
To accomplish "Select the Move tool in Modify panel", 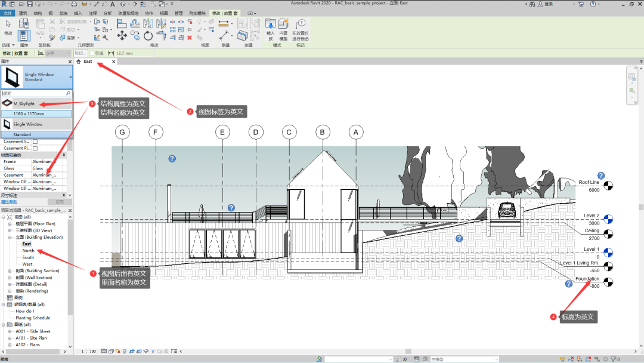I will pos(122,36).
